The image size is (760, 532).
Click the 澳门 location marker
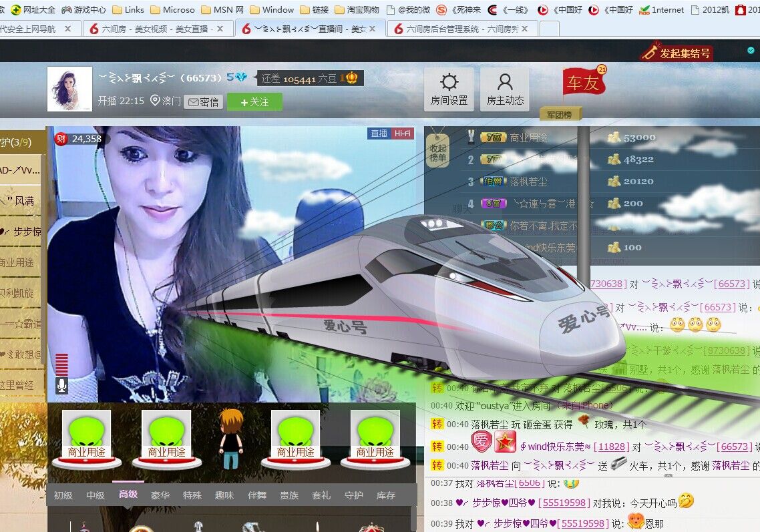click(165, 101)
